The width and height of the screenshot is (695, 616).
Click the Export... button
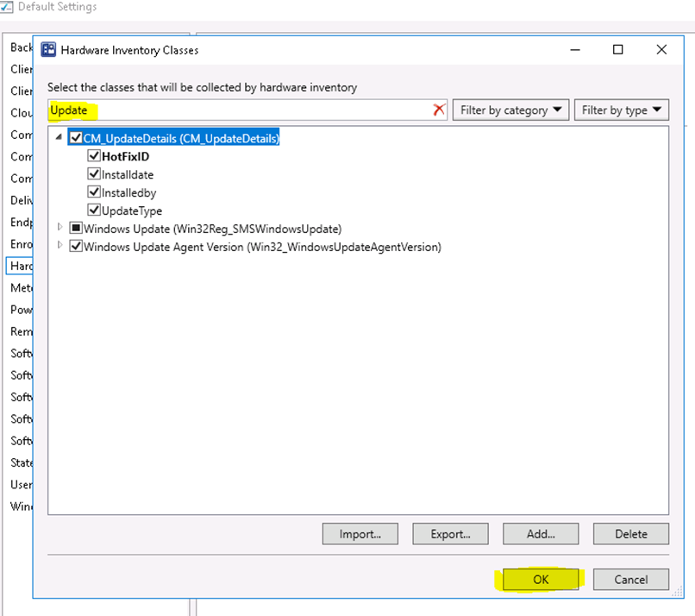click(450, 534)
